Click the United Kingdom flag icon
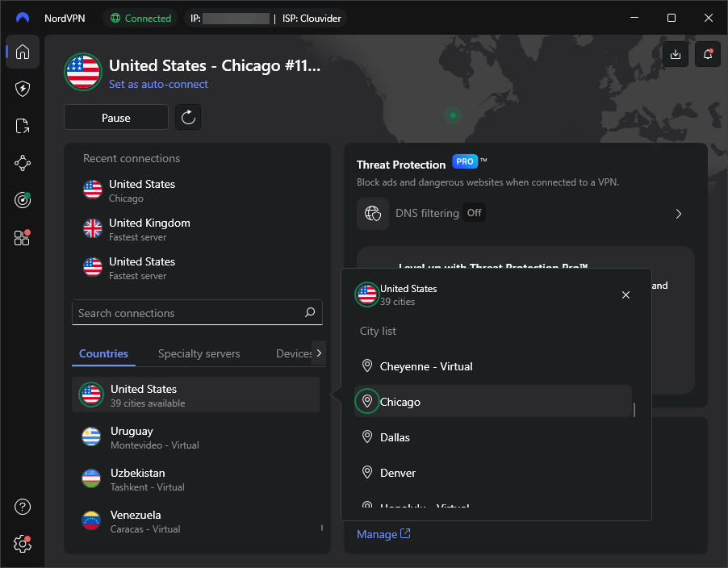This screenshot has height=568, width=728. click(x=92, y=228)
